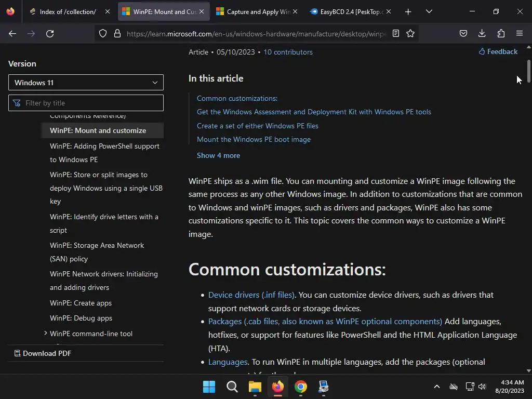Click the Feedback button
This screenshot has height=399, width=532.
[x=498, y=51]
